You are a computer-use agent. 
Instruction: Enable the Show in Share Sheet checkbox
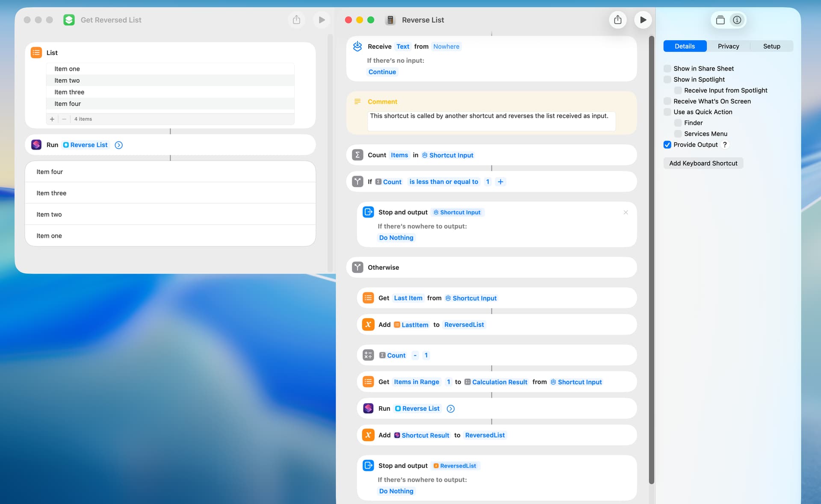tap(667, 68)
